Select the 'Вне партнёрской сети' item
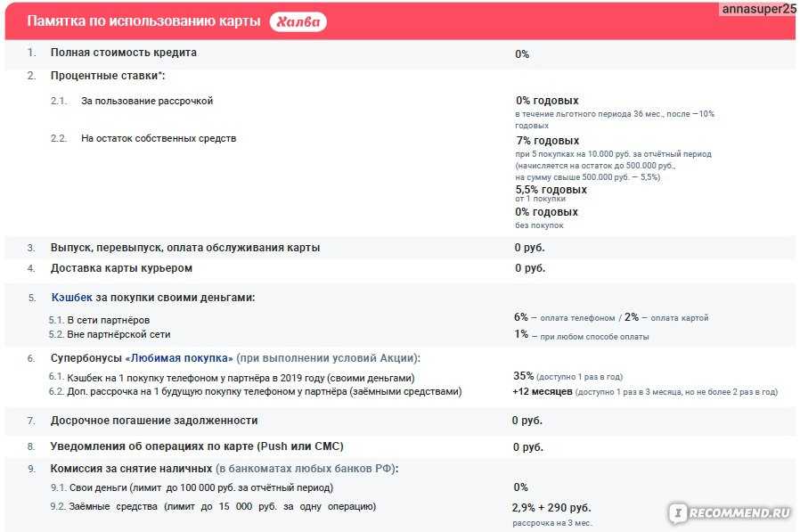 click(118, 335)
